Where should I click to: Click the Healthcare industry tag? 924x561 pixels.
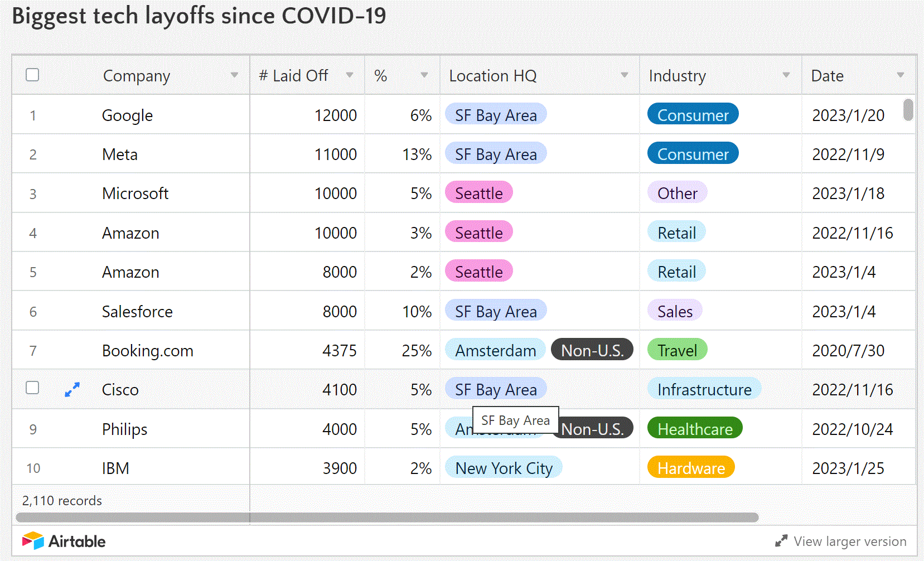[x=695, y=428]
